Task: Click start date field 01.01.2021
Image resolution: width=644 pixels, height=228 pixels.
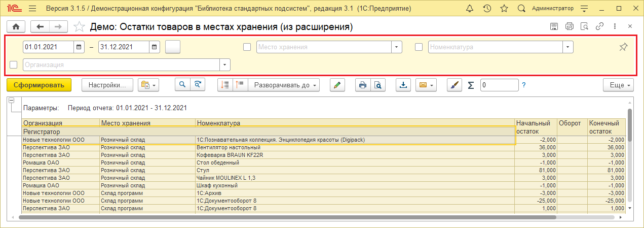Action: [48, 47]
